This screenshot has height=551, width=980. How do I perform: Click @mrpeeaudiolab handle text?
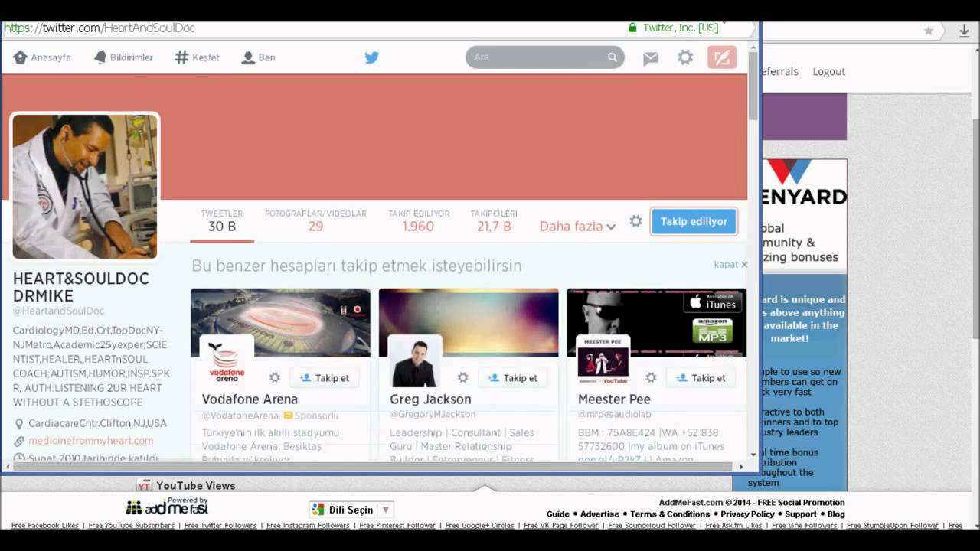point(614,414)
